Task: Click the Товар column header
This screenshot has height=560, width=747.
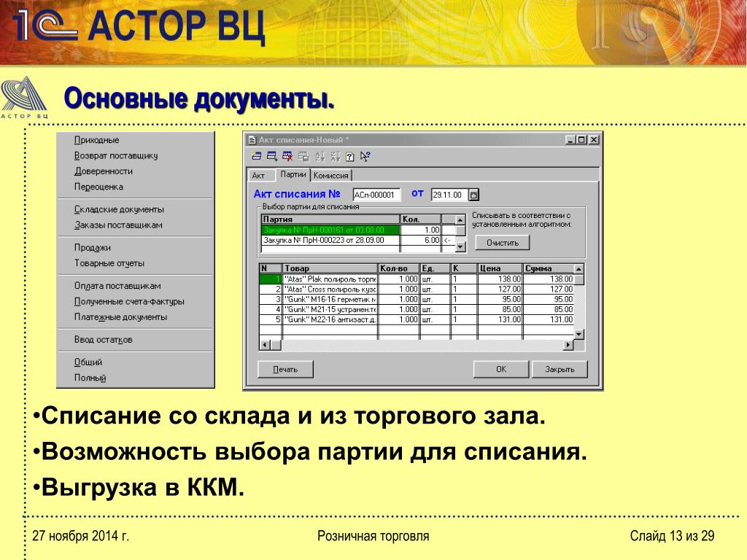Action: coord(330,268)
